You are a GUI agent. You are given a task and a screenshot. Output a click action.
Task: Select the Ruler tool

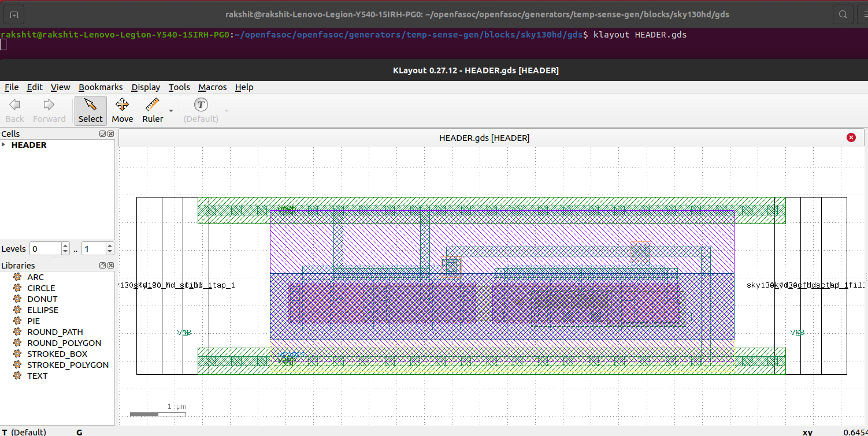[153, 110]
